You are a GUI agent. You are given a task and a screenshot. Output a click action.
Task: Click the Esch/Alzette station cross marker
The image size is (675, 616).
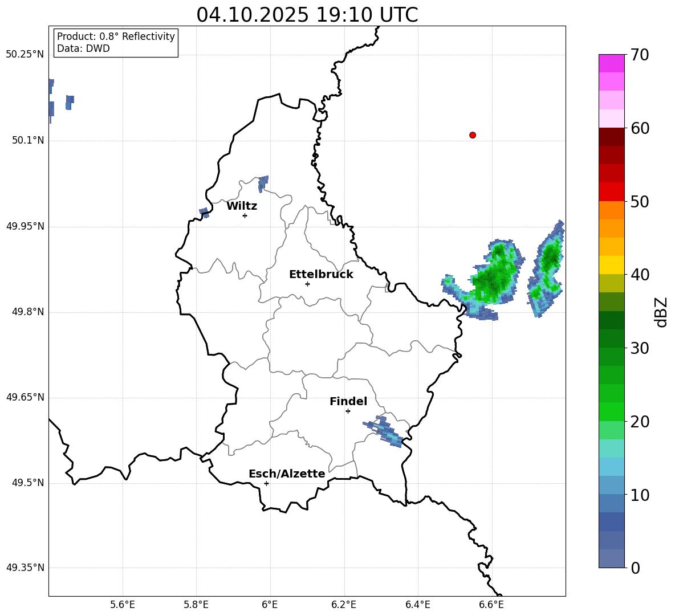tap(266, 483)
